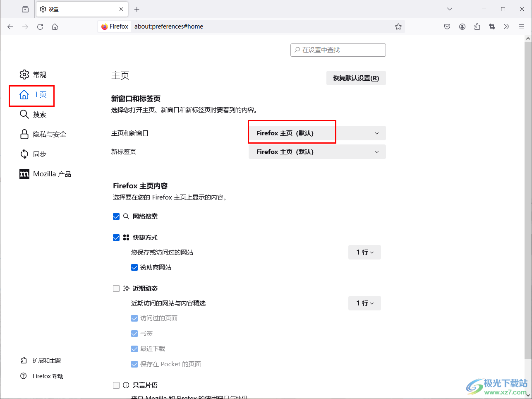532x399 pixels.
Task: Click the scrollbar up arrow
Action: 528,39
